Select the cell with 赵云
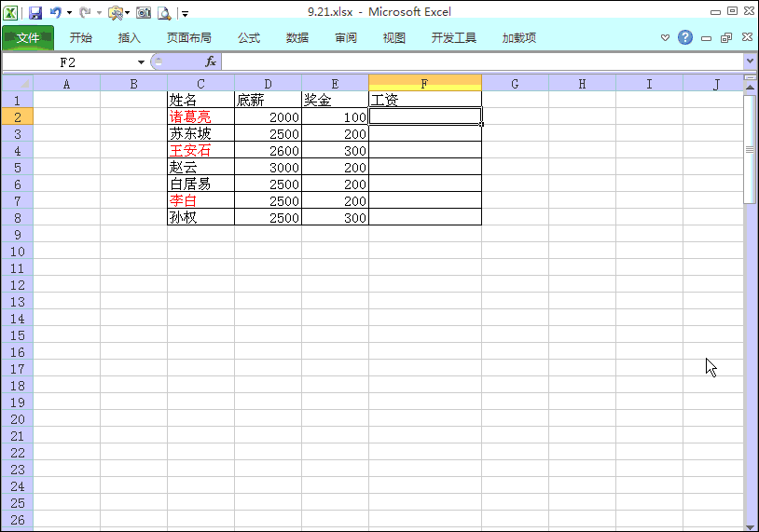The width and height of the screenshot is (759, 532). (x=200, y=168)
